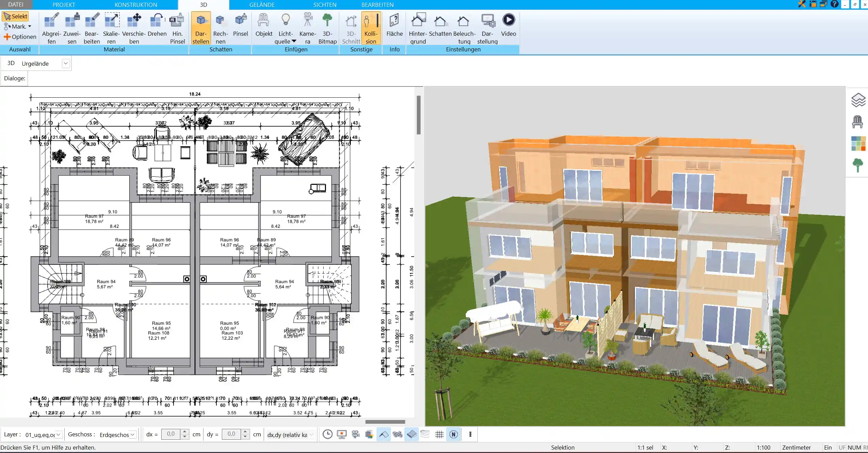Click the Drehen material rotate tool
868x453 pixels.
click(157, 25)
